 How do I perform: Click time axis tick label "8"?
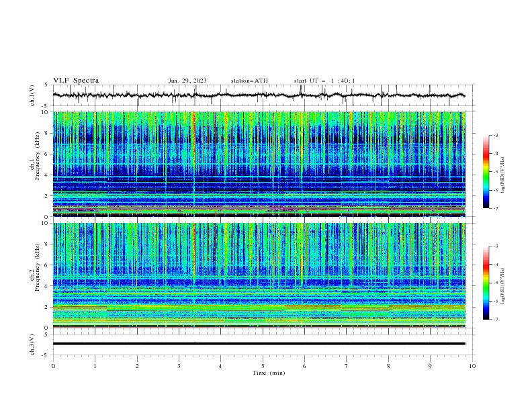(388, 366)
